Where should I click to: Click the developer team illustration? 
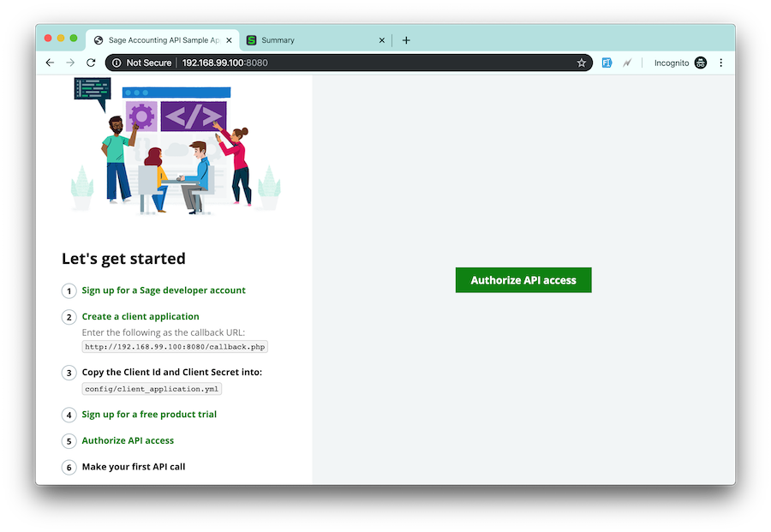[176, 146]
